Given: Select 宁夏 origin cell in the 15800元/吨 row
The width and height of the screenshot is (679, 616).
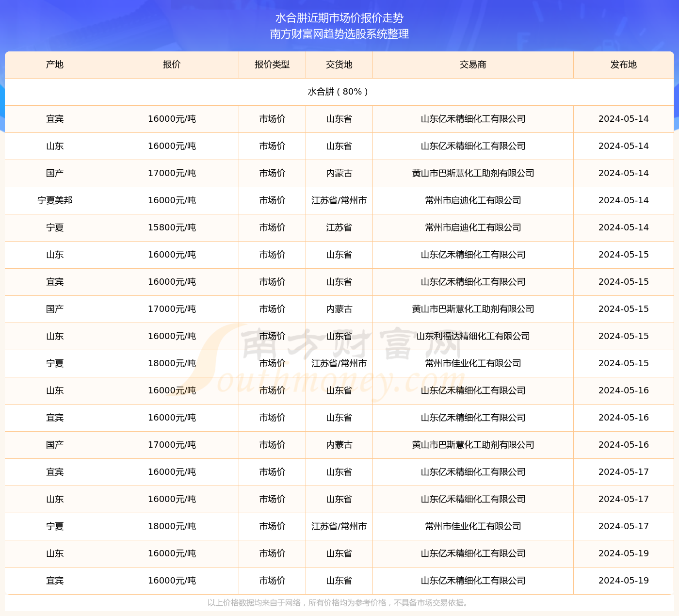Looking at the screenshot, I should pos(55,227).
